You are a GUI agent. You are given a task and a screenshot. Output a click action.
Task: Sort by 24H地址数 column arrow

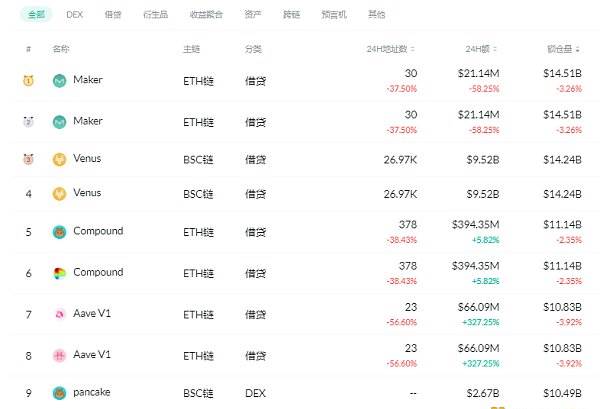(414, 49)
